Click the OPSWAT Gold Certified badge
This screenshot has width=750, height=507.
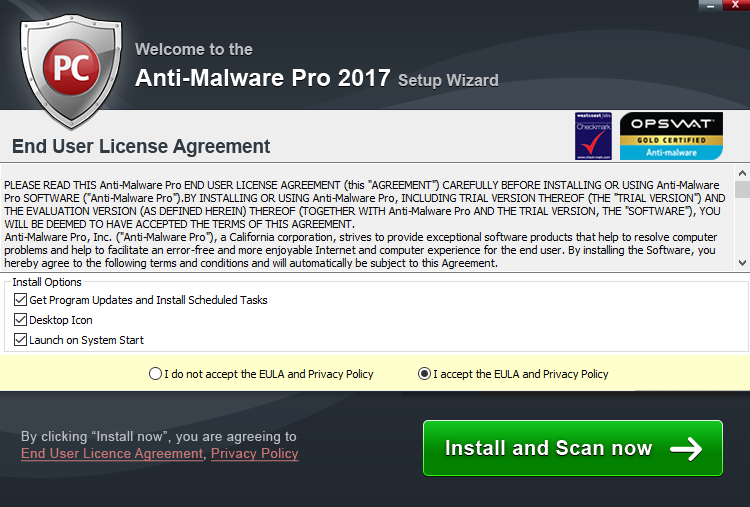671,136
